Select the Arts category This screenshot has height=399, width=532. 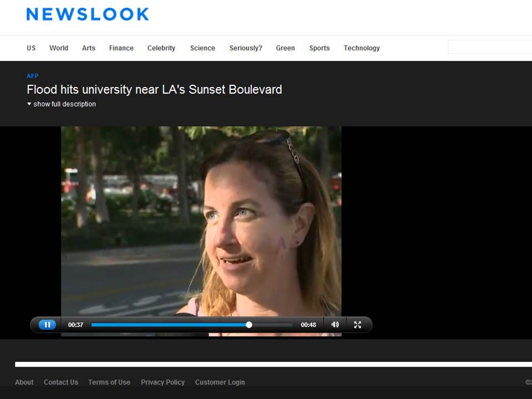(x=88, y=48)
